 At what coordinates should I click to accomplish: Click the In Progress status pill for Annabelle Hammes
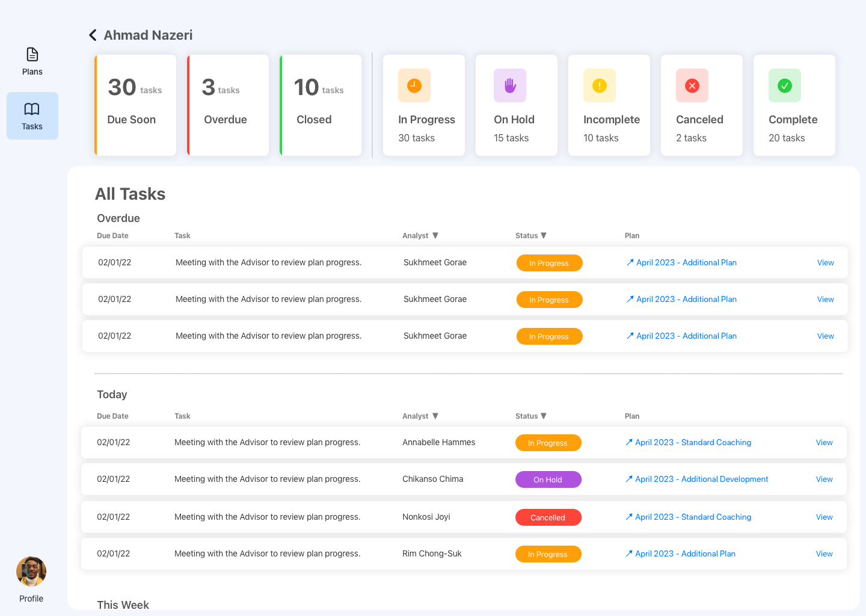[x=548, y=443]
